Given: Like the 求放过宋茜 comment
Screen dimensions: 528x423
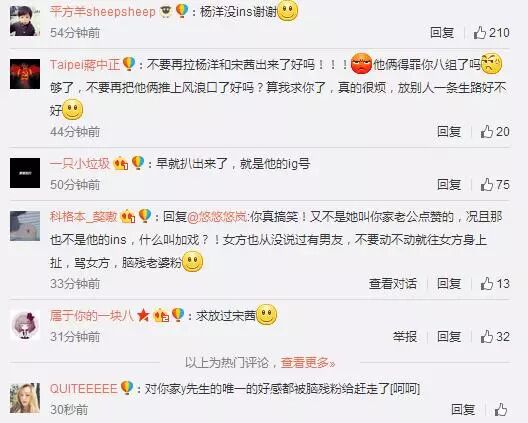Looking at the screenshot, I should point(495,336).
